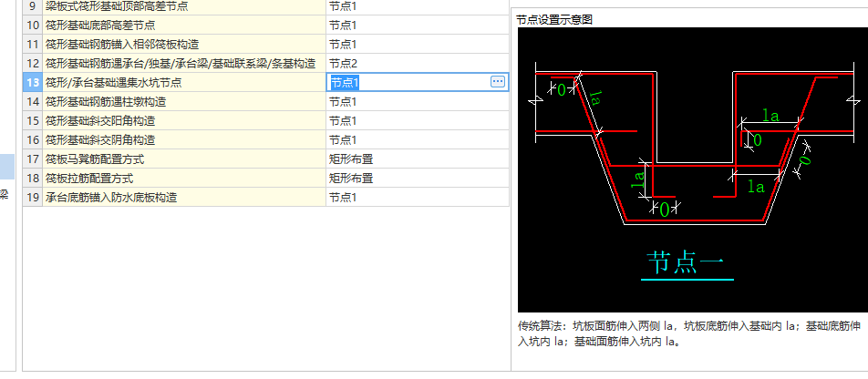Select row 14 筏形基础钢筋遇柱墩构造

point(184,102)
